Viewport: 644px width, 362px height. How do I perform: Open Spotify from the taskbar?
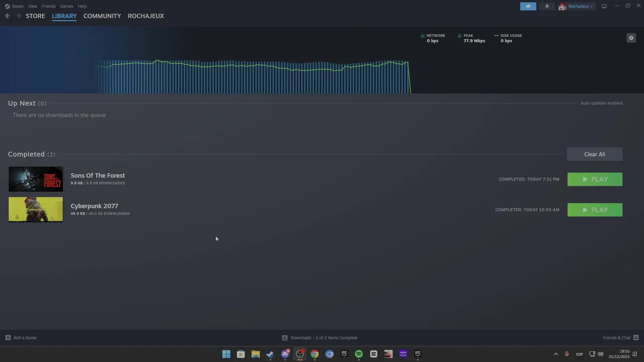tap(359, 354)
